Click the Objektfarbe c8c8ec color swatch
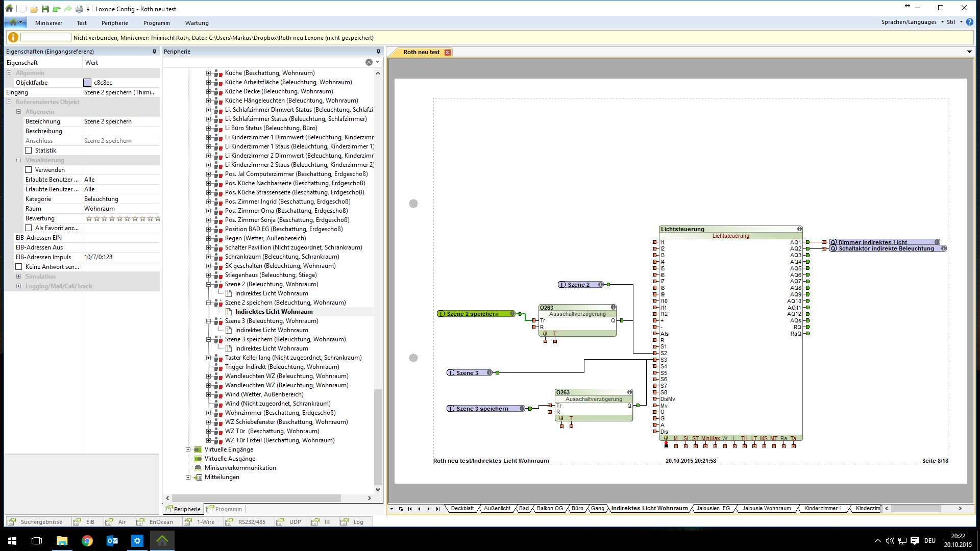This screenshot has height=551, width=980. 87,83
